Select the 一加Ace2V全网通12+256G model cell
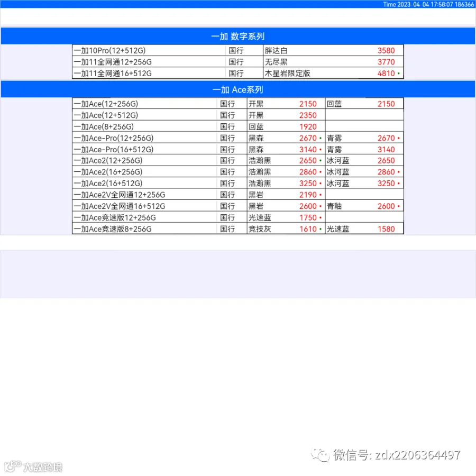Viewport: 476px width, 476px height. pos(144,195)
